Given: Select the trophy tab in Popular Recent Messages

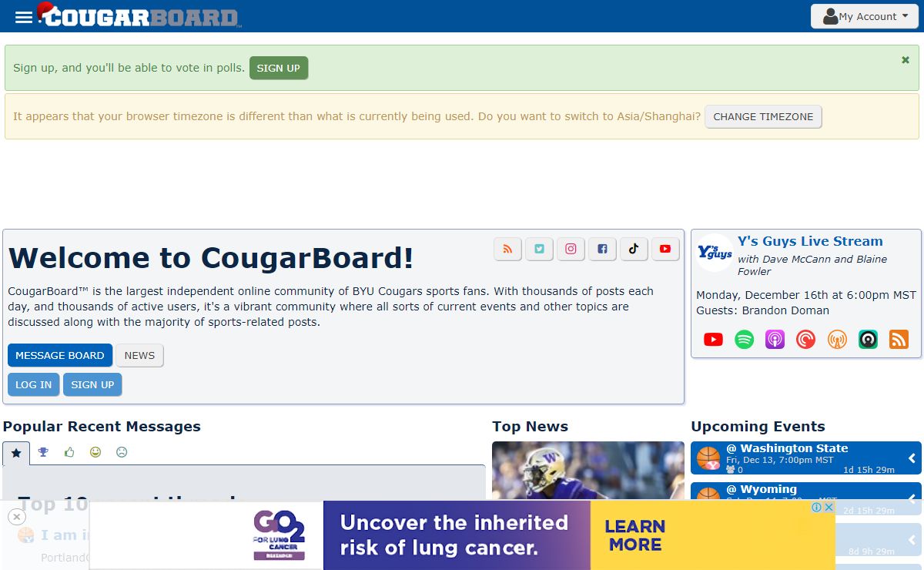Looking at the screenshot, I should (x=43, y=452).
